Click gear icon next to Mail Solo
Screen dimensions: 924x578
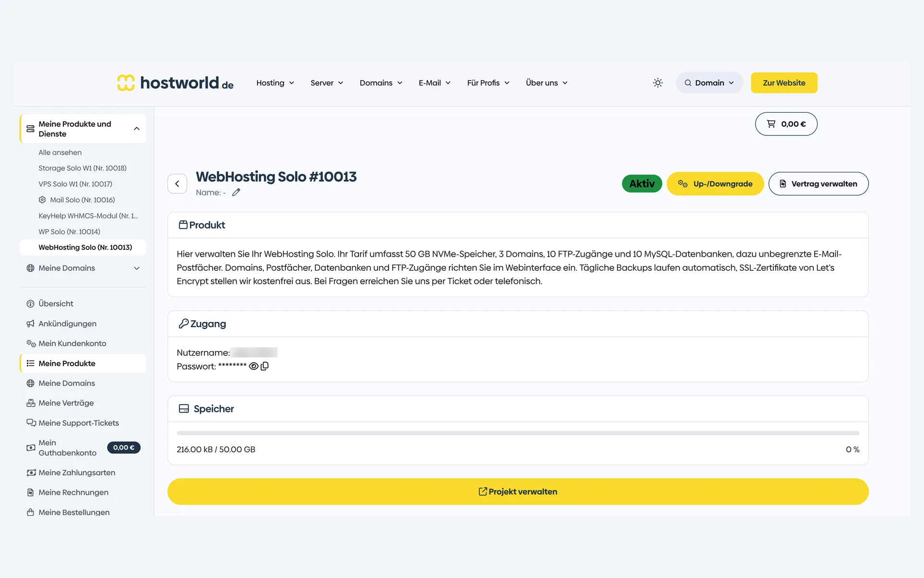click(42, 200)
